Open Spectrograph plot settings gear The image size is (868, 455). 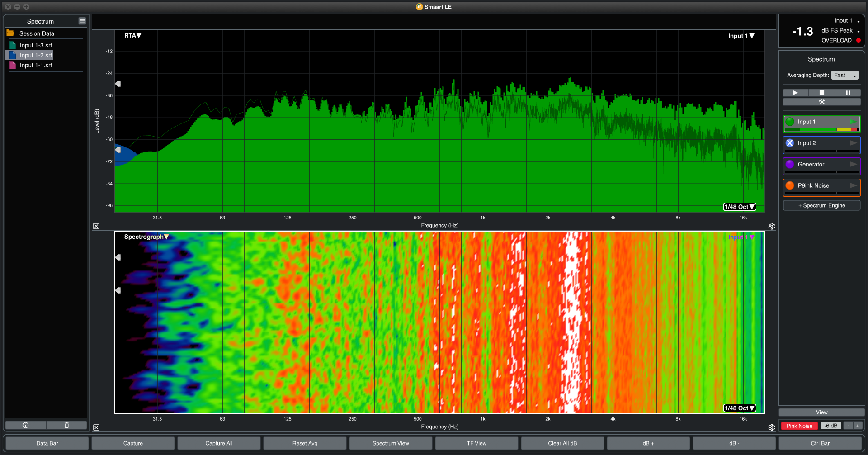(x=772, y=427)
